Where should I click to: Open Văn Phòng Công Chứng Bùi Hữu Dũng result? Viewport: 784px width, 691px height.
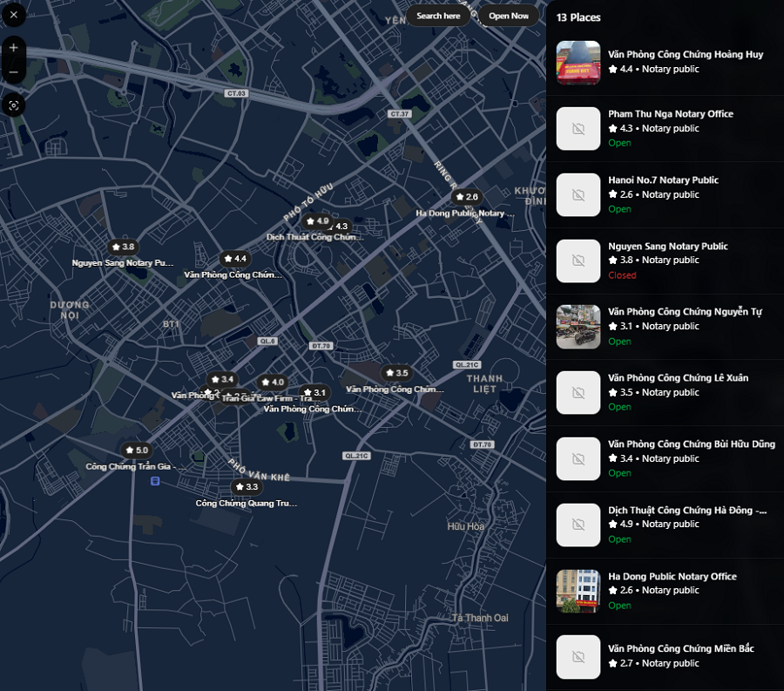click(691, 444)
